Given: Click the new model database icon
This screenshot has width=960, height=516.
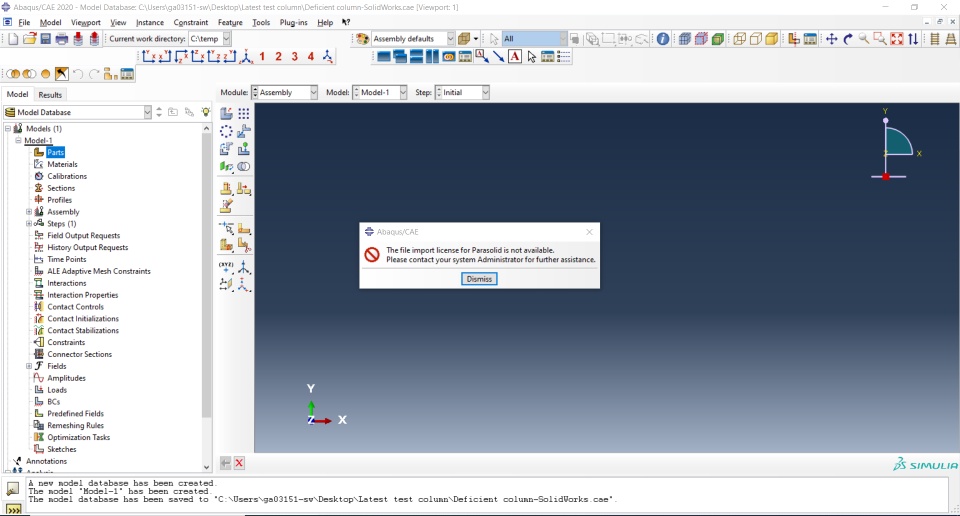Looking at the screenshot, I should pyautogui.click(x=13, y=39).
